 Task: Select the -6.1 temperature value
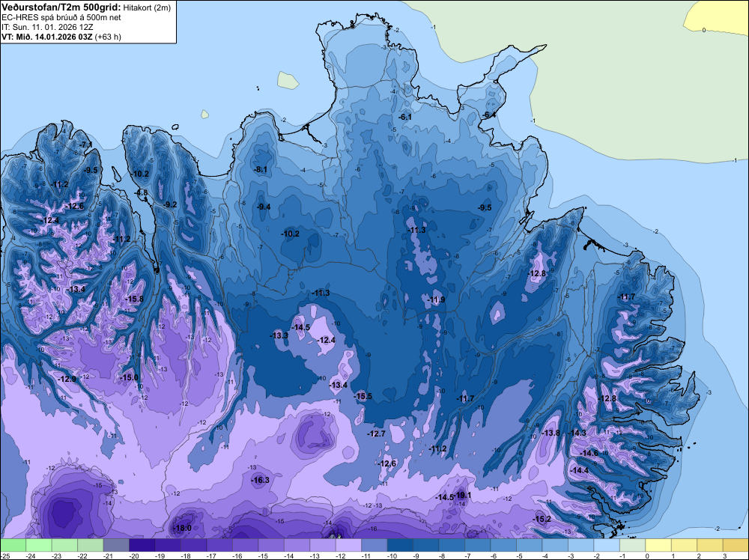point(405,117)
